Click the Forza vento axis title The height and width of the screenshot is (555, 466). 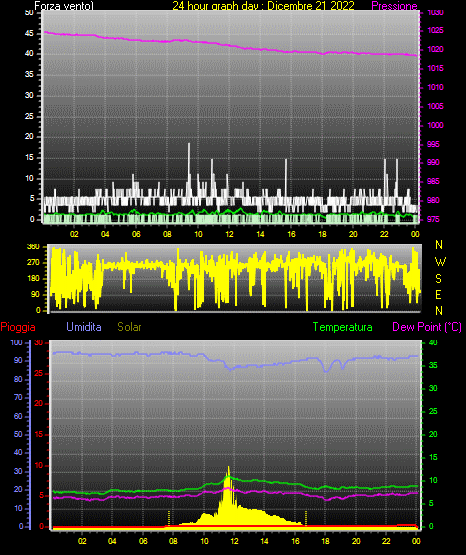tap(64, 6)
